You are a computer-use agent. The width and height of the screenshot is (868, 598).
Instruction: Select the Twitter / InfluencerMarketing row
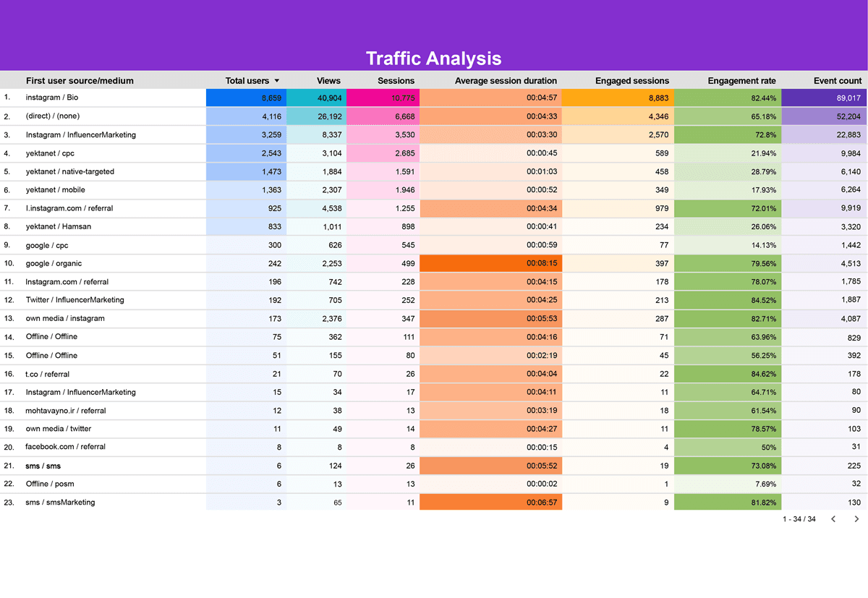[x=75, y=300]
